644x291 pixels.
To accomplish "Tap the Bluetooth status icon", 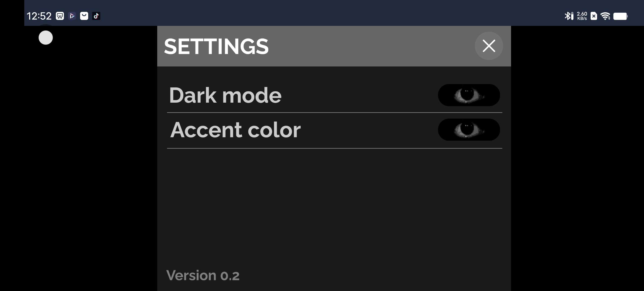I will tap(568, 16).
